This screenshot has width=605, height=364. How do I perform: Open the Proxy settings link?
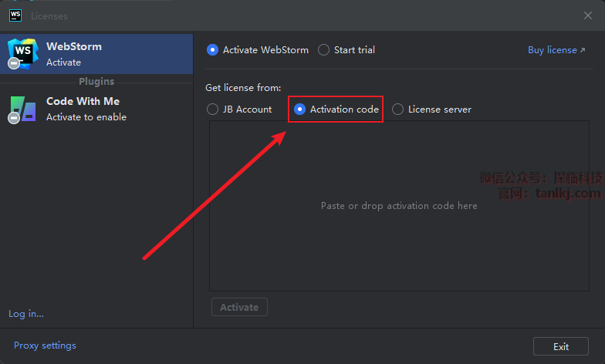tap(45, 345)
